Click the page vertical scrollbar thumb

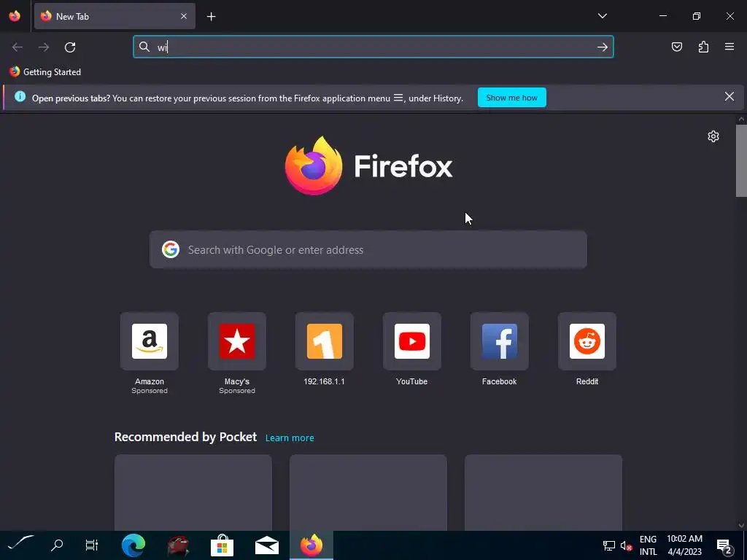point(741,160)
